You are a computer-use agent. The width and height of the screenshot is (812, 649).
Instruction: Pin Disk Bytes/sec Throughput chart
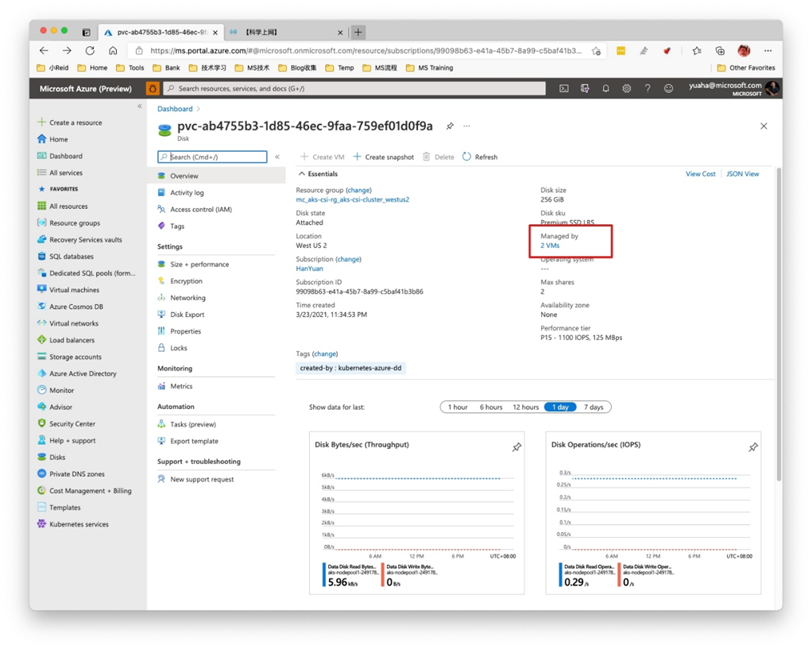[x=516, y=447]
